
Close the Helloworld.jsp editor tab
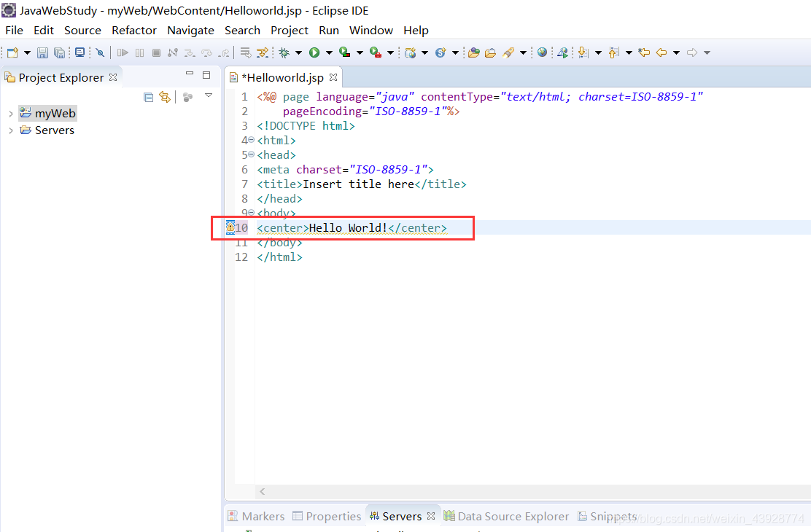click(333, 77)
